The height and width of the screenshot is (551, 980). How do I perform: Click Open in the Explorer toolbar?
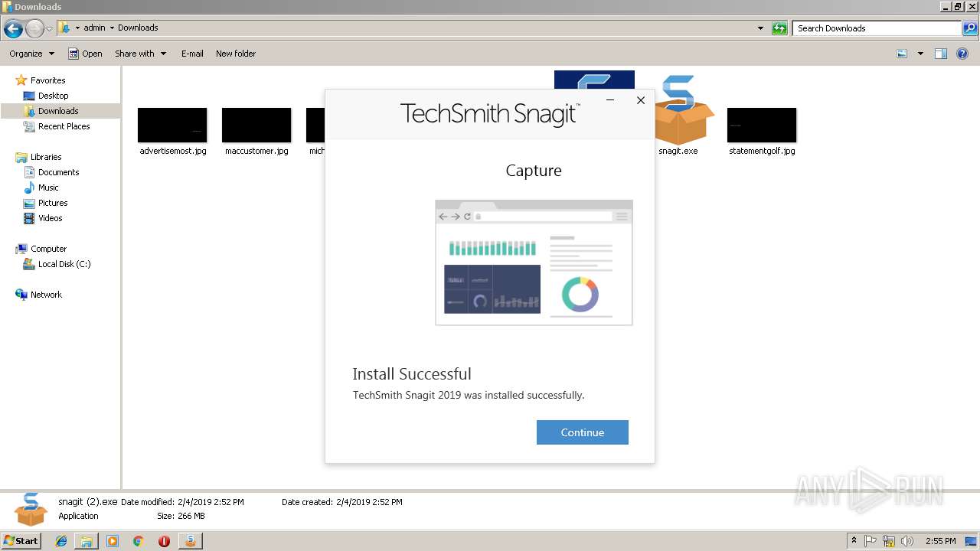click(85, 54)
